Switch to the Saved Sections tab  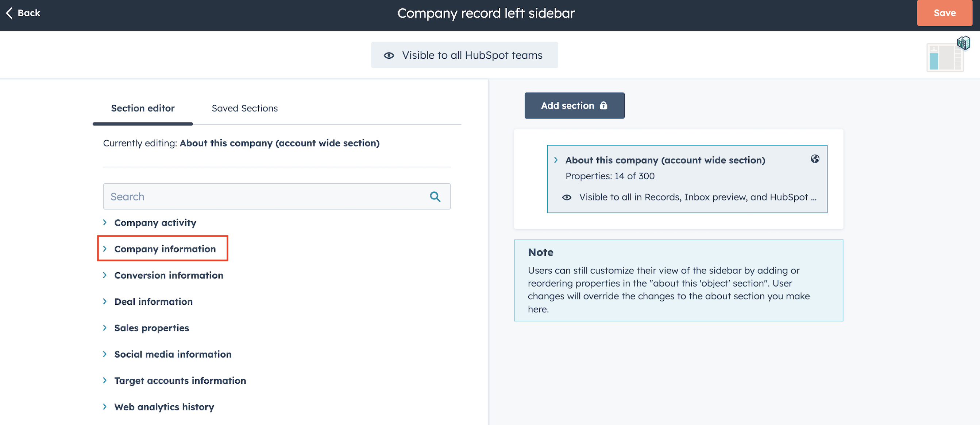244,108
